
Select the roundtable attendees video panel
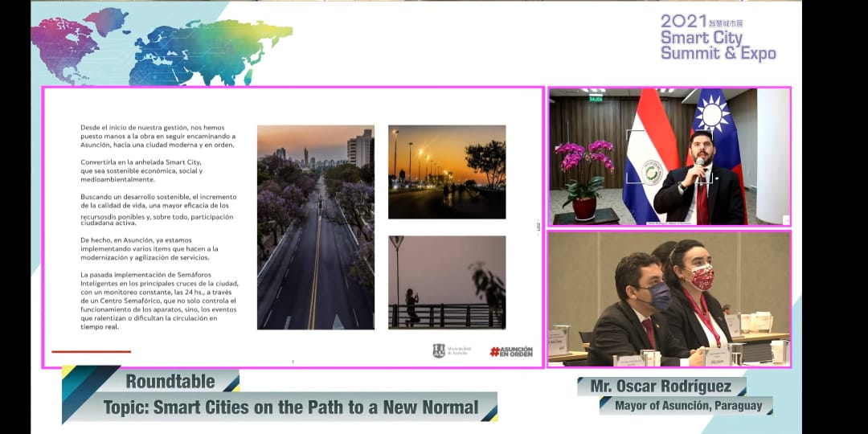click(669, 298)
